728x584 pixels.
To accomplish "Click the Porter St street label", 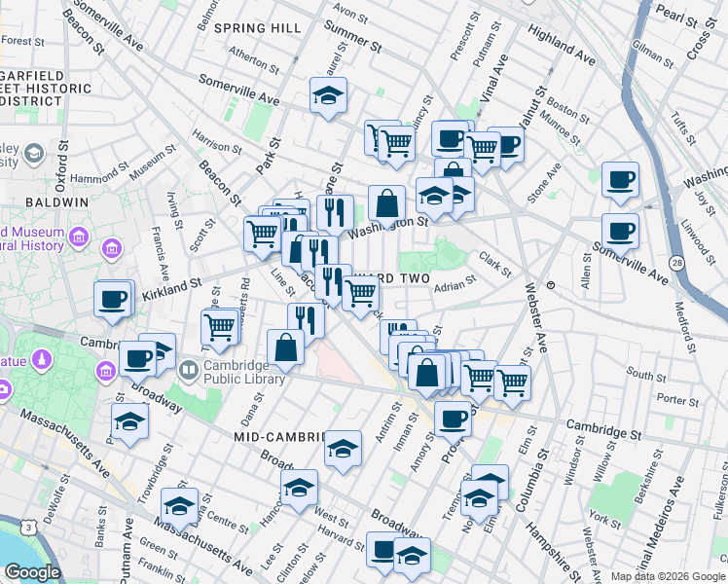I will (677, 399).
